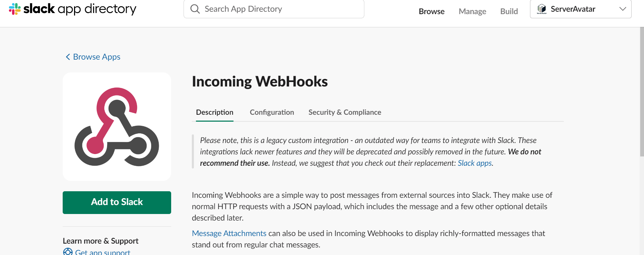Click the Slack logo icon
The width and height of the screenshot is (644, 255).
point(15,9)
